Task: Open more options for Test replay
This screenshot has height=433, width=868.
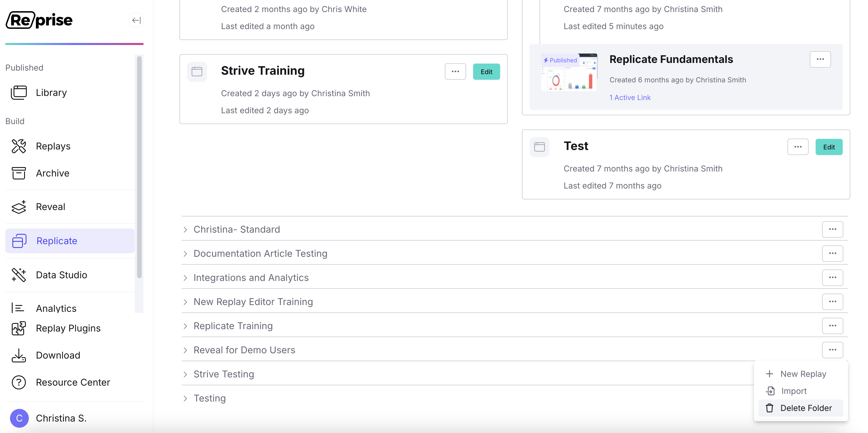Action: [x=797, y=147]
